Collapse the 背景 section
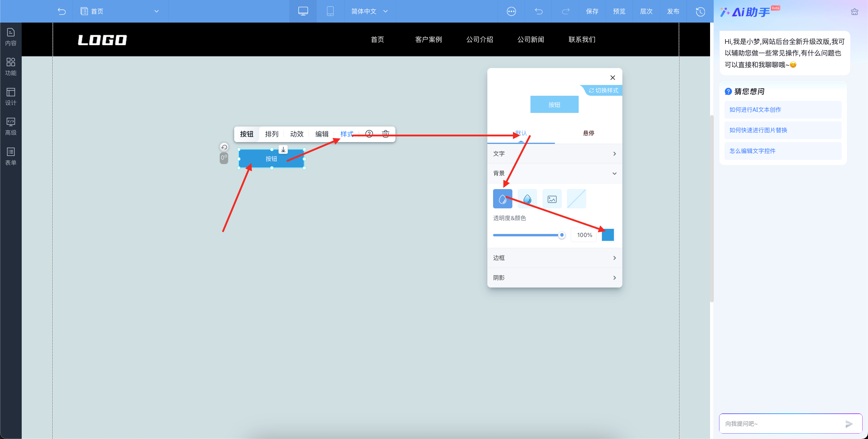868x439 pixels. click(555, 173)
